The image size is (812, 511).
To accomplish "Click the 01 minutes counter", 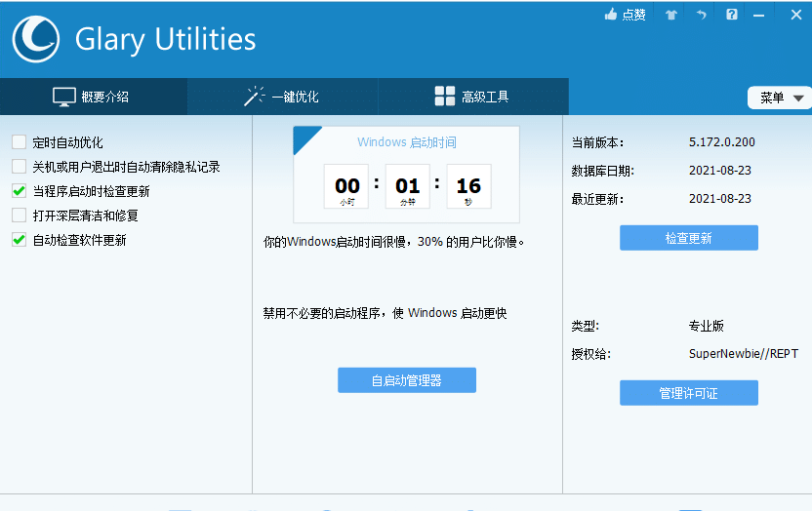I will coord(408,186).
